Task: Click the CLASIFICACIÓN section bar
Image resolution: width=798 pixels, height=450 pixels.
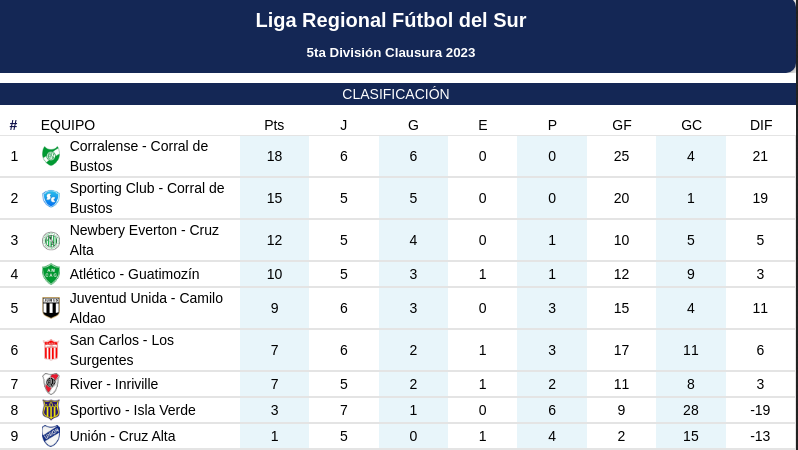Action: click(397, 94)
